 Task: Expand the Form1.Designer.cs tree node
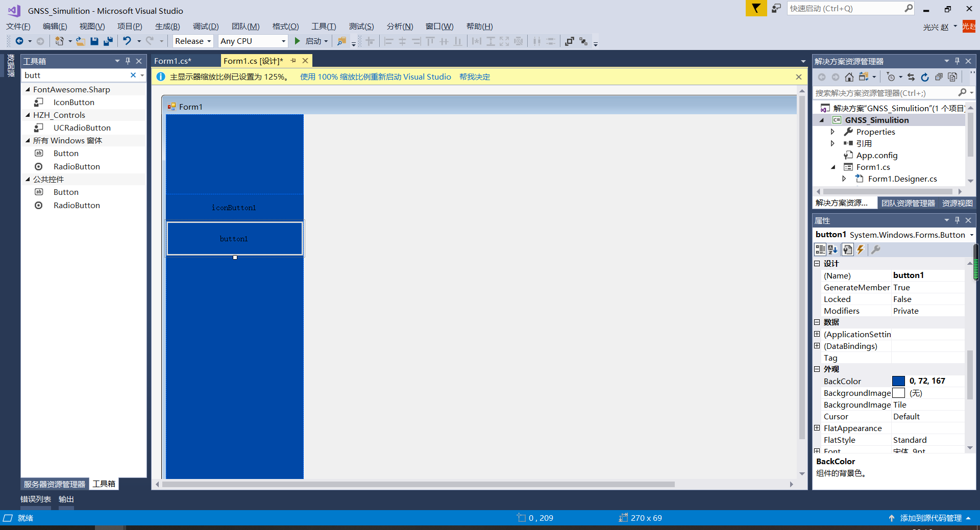pyautogui.click(x=845, y=179)
